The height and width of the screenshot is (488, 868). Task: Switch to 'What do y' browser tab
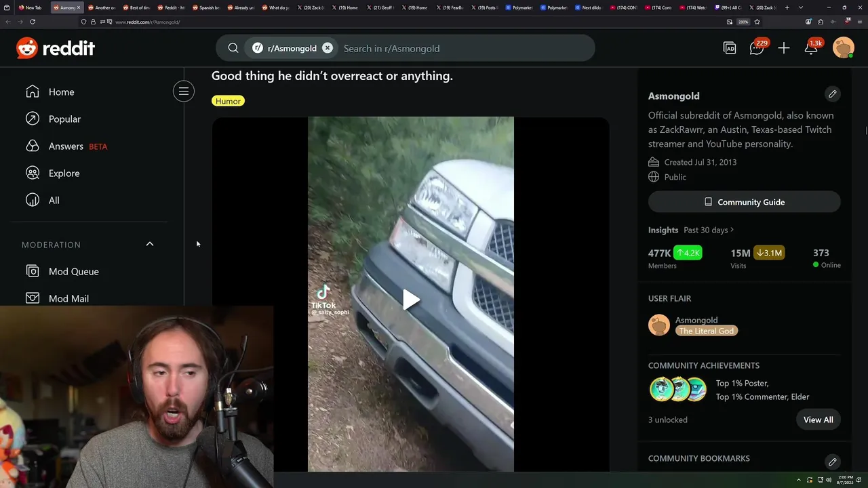[275, 7]
